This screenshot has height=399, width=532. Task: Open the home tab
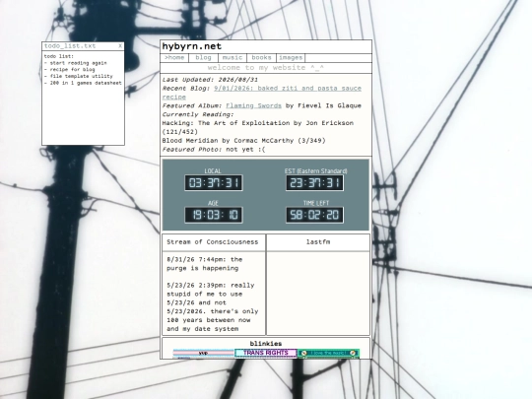pyautogui.click(x=174, y=58)
